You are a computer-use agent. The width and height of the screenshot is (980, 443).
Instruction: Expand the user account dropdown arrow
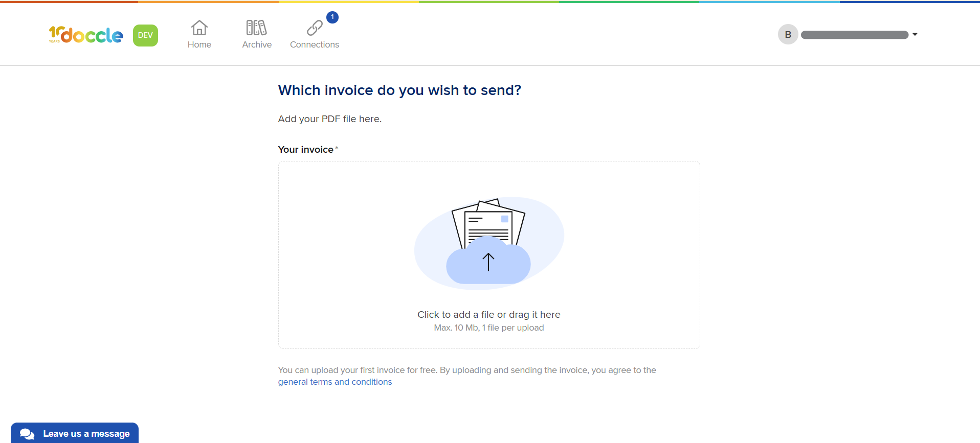pos(915,34)
